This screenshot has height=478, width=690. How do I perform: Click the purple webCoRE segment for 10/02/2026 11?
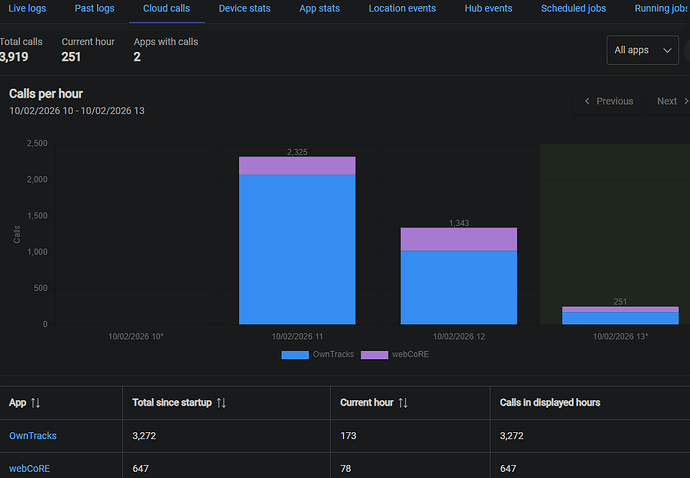[297, 166]
